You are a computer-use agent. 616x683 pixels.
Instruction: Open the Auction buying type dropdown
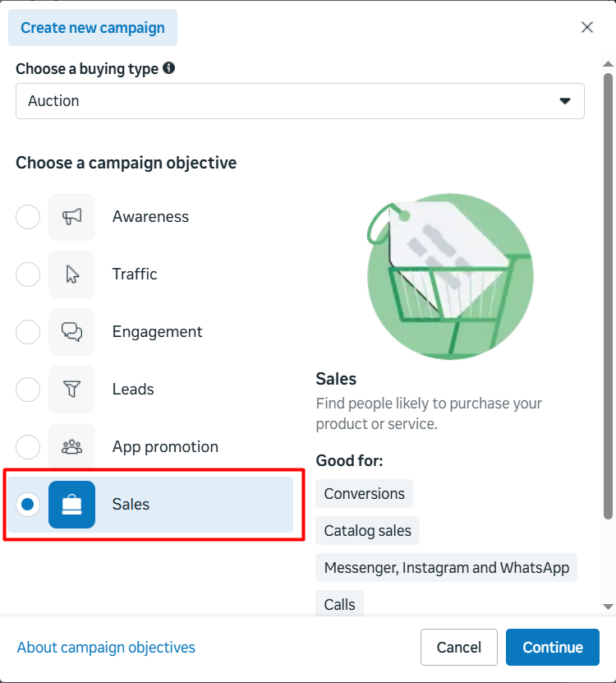coord(300,101)
